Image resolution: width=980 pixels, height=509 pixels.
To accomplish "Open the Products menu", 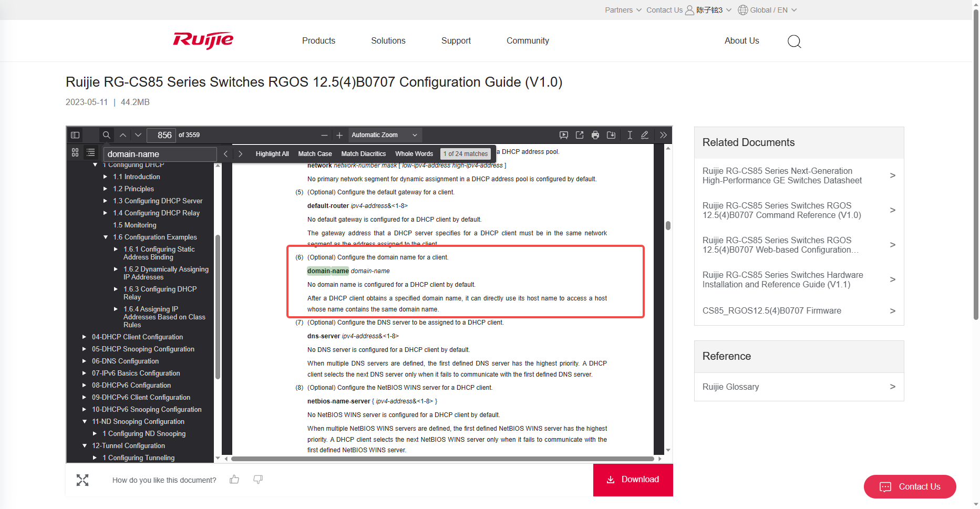I will tap(318, 40).
